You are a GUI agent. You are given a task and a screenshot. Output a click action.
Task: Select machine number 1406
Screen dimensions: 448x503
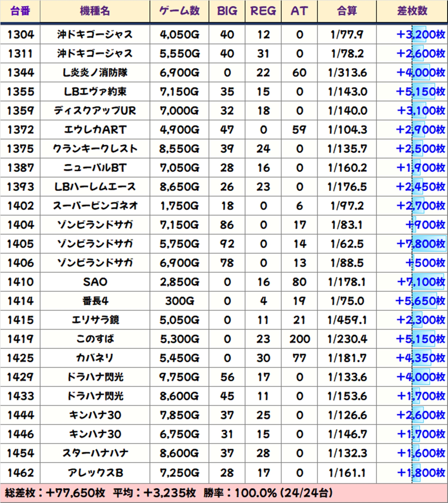coord(20,263)
